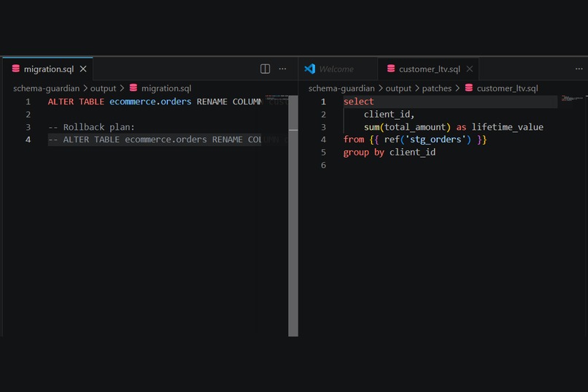Split the left editor with the layout icon
588x392 pixels.
265,69
